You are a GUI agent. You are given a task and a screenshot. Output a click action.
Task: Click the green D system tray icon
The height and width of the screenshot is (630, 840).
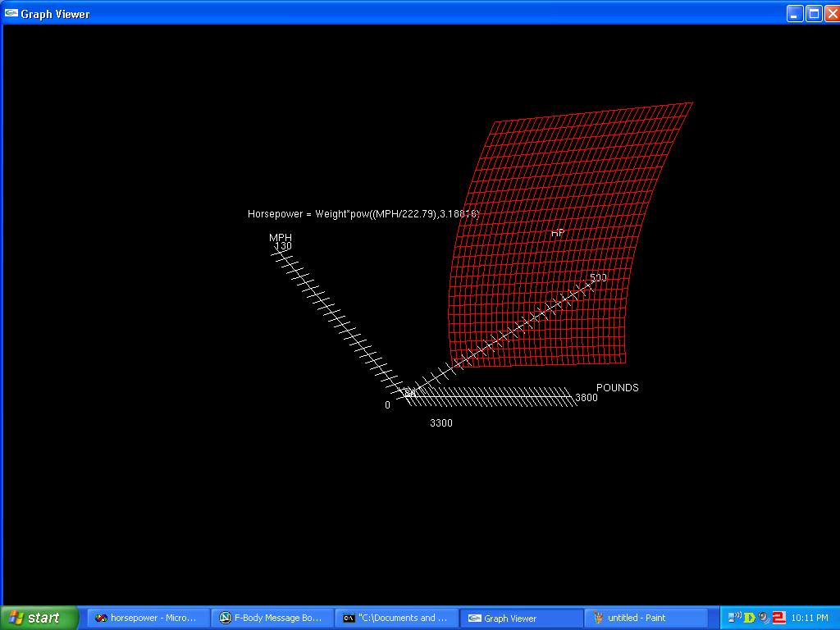coord(750,618)
